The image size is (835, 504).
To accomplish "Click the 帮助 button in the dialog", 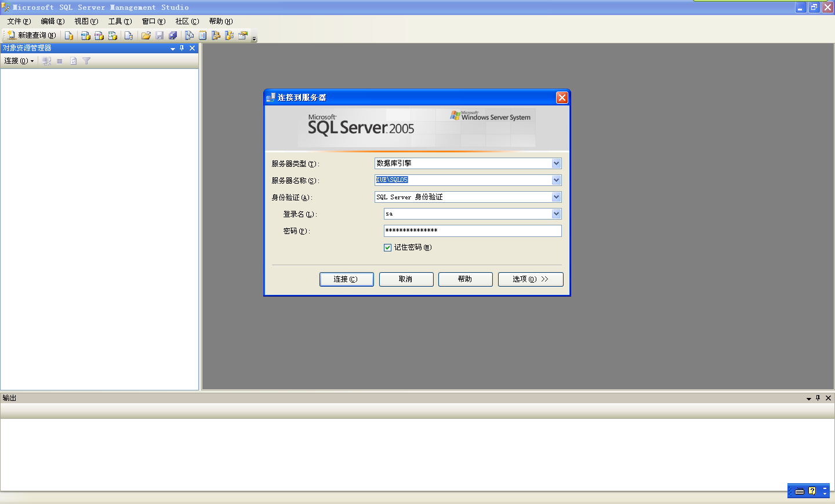I will click(x=465, y=279).
